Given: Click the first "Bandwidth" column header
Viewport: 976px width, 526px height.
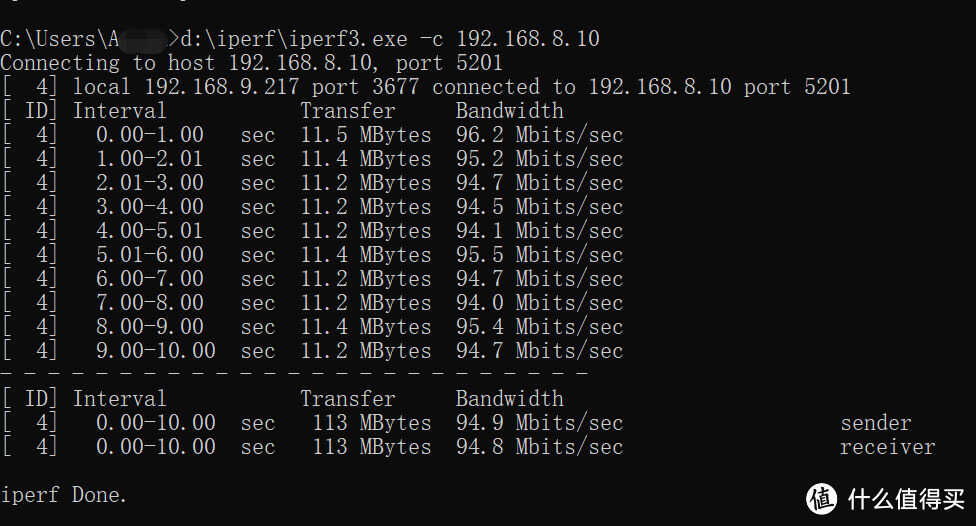Looking at the screenshot, I should [509, 111].
